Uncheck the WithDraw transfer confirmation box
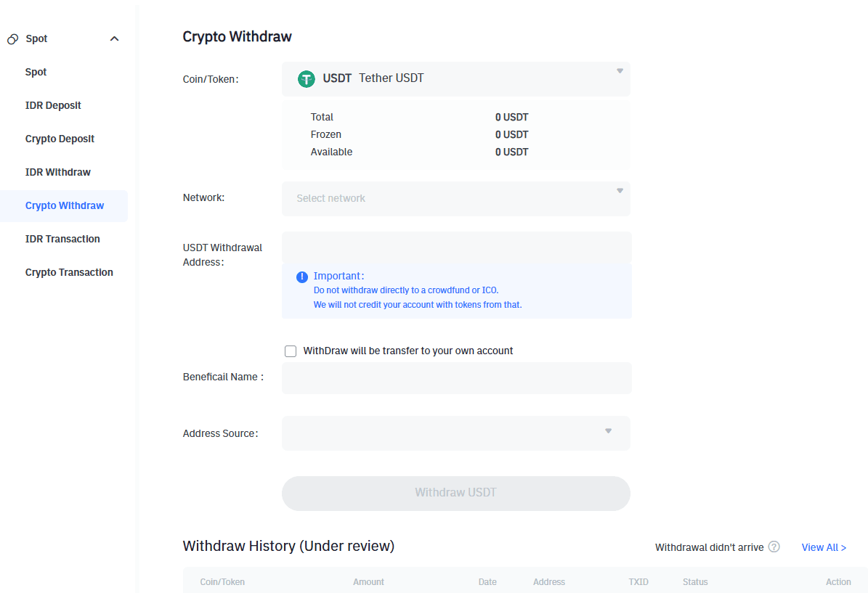The height and width of the screenshot is (593, 868). coord(291,351)
